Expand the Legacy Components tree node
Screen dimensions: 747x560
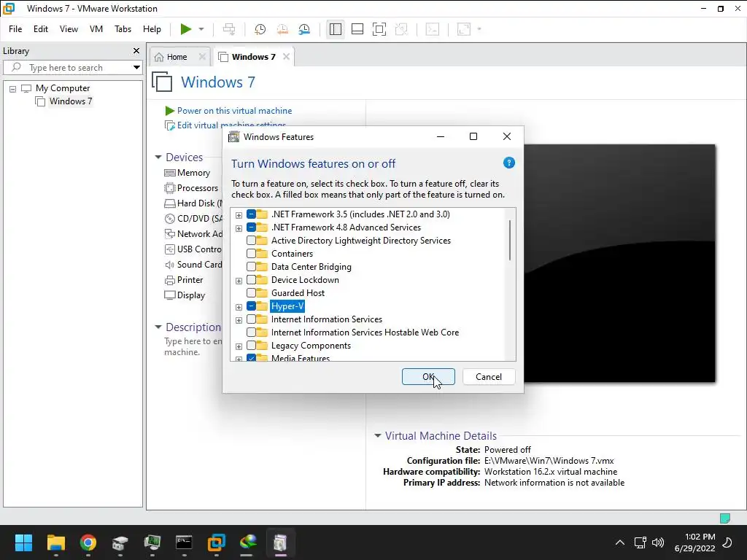(x=239, y=346)
